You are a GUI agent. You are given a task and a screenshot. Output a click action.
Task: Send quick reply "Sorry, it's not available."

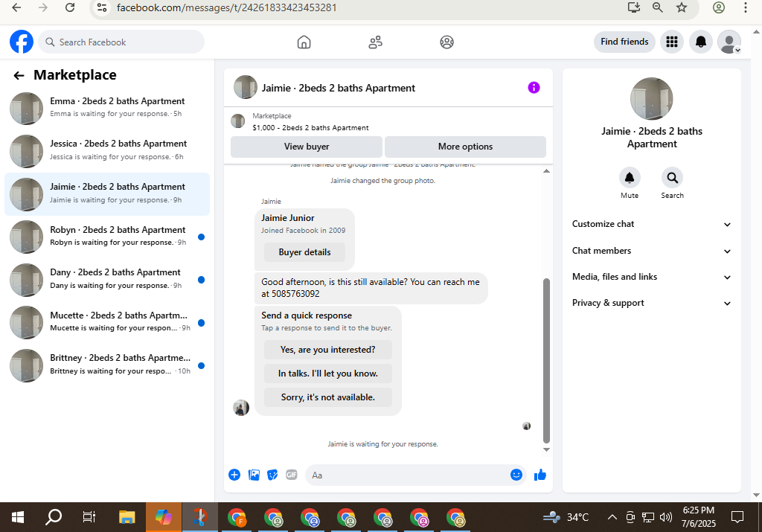pyautogui.click(x=328, y=397)
